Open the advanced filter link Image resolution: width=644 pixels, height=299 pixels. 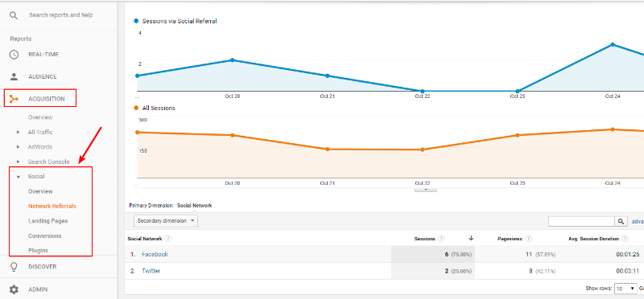click(x=638, y=221)
